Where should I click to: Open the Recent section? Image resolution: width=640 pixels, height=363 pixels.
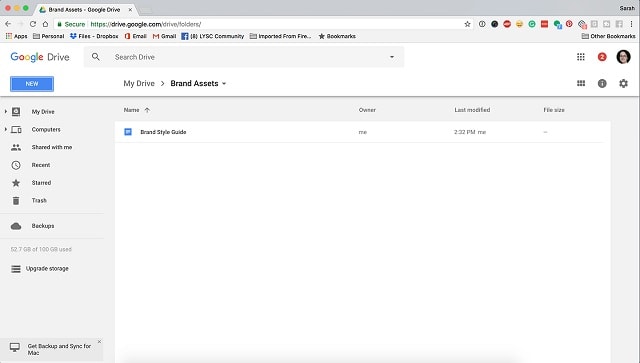coord(41,165)
